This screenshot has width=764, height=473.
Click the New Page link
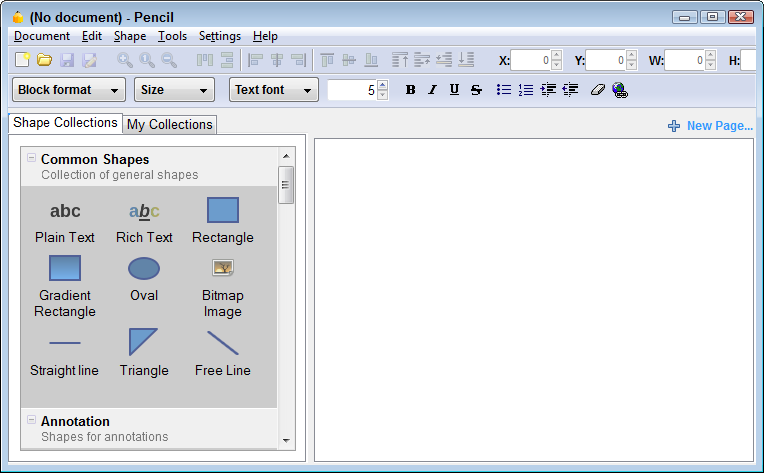coord(710,126)
